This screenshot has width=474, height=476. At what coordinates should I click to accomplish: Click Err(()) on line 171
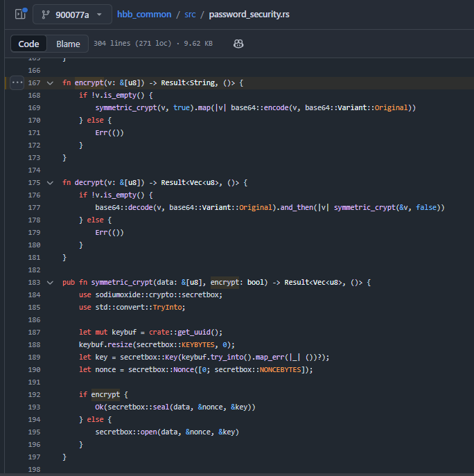point(109,132)
